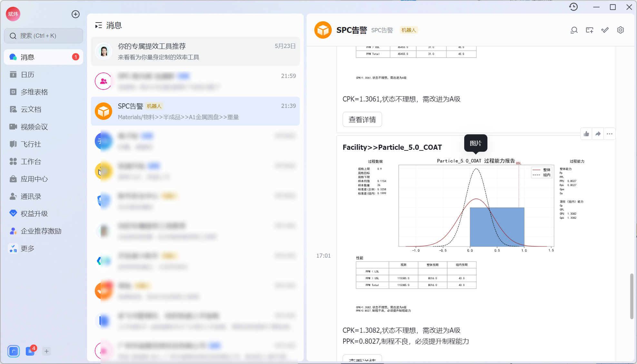The width and height of the screenshot is (637, 364).
Task: Open search in SPC告警 chat header
Action: tap(574, 30)
